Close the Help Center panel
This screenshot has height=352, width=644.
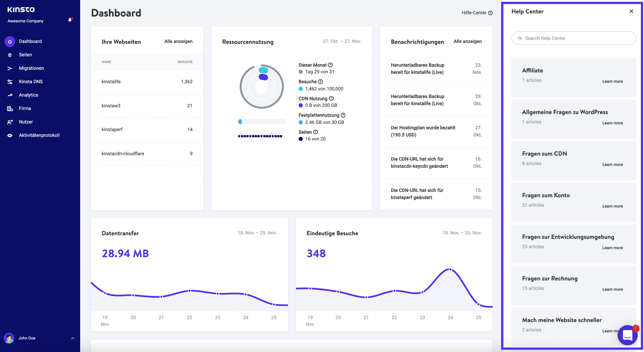click(x=631, y=11)
